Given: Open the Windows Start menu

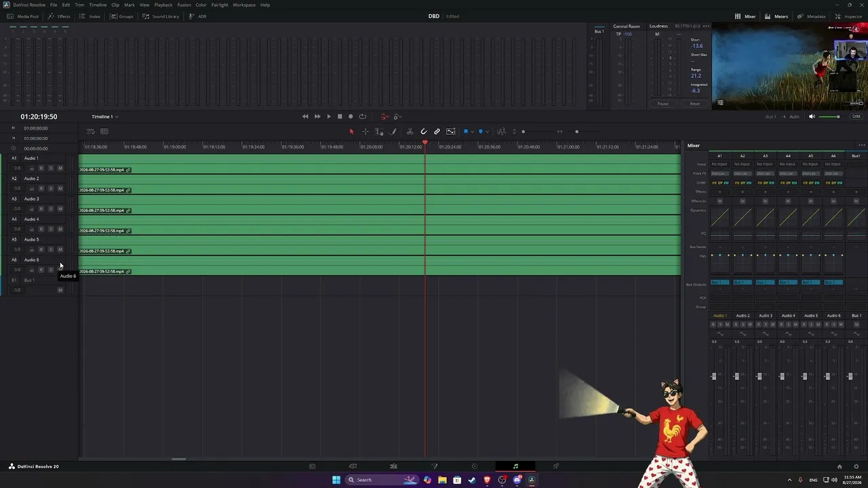Looking at the screenshot, I should click(x=336, y=480).
